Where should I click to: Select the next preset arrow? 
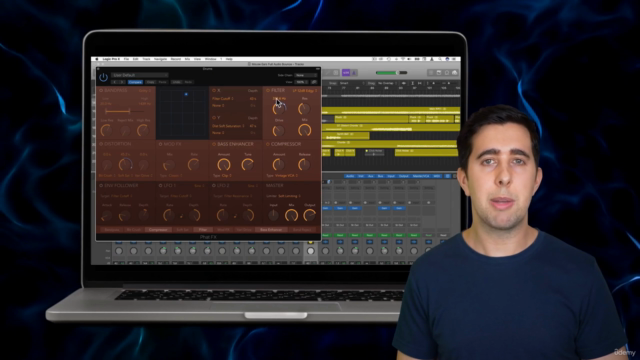(122, 82)
